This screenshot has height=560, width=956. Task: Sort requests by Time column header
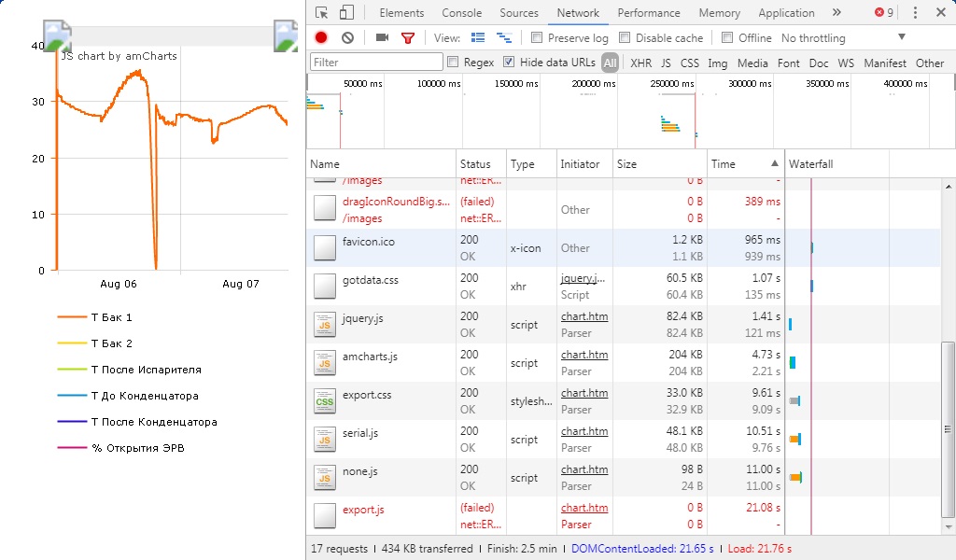click(724, 164)
